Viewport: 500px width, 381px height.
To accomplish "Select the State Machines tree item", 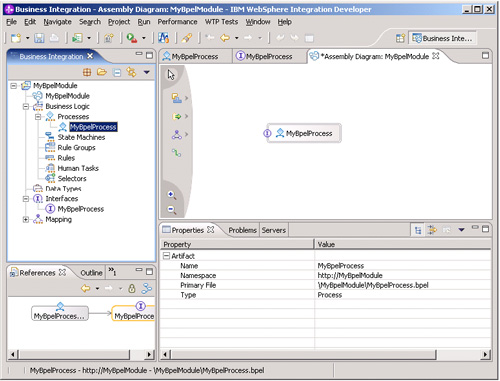I will click(81, 137).
